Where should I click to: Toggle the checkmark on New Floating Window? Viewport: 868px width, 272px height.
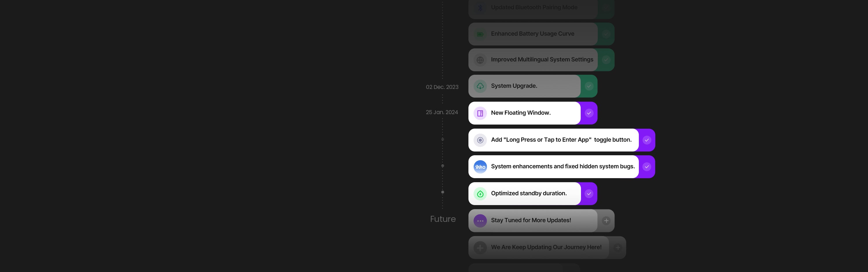(589, 113)
